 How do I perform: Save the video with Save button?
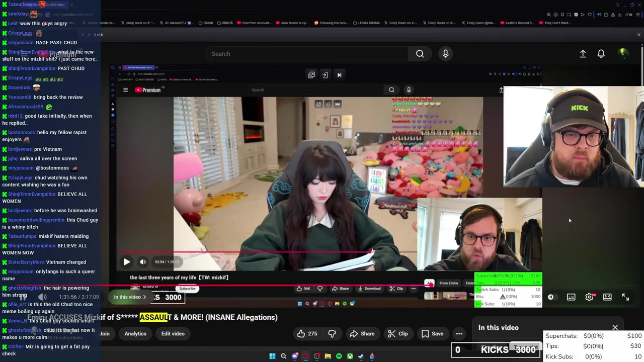[432, 333]
